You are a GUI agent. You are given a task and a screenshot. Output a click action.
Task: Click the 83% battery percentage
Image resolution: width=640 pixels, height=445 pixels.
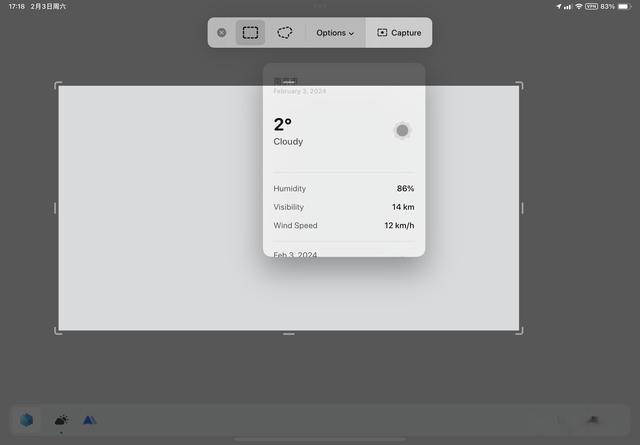607,7
